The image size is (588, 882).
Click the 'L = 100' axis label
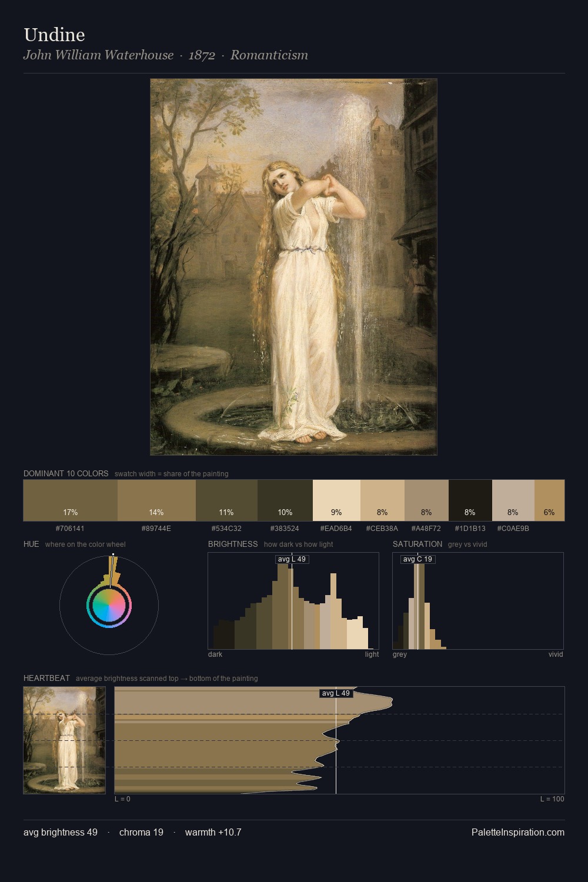(x=552, y=799)
